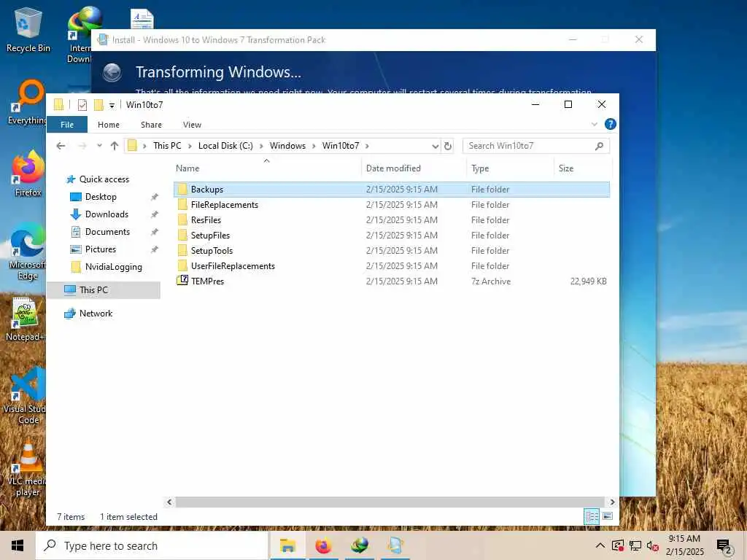Select the SetupTools folder icon
747x560 pixels.
182,250
